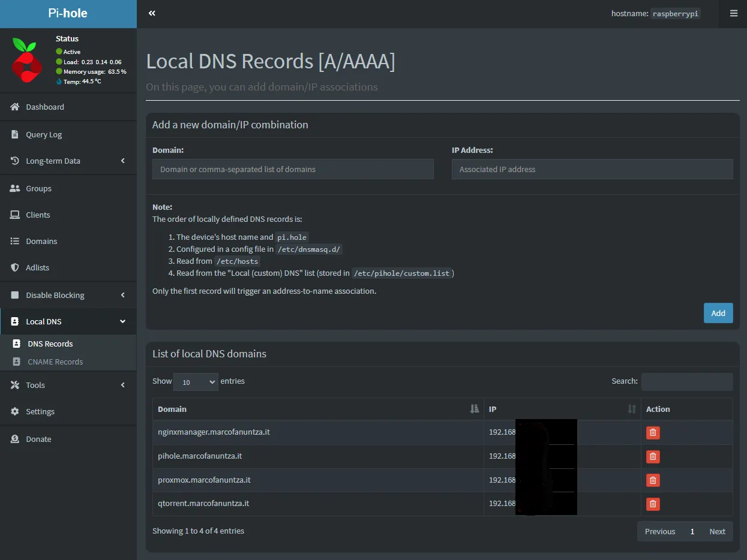Open the Domains page
The image size is (747, 560).
[x=68, y=241]
